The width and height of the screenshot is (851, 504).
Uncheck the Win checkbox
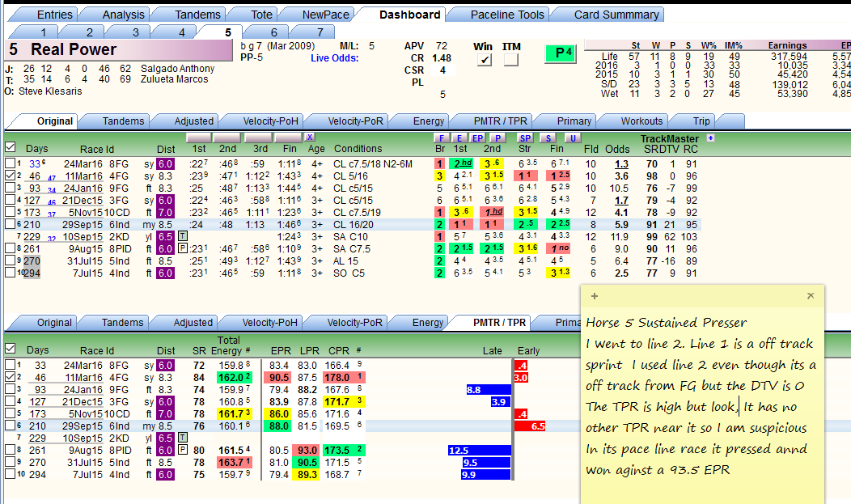[484, 60]
